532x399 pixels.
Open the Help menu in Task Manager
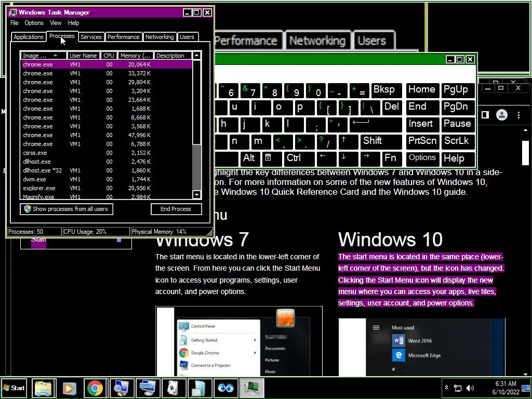point(74,23)
